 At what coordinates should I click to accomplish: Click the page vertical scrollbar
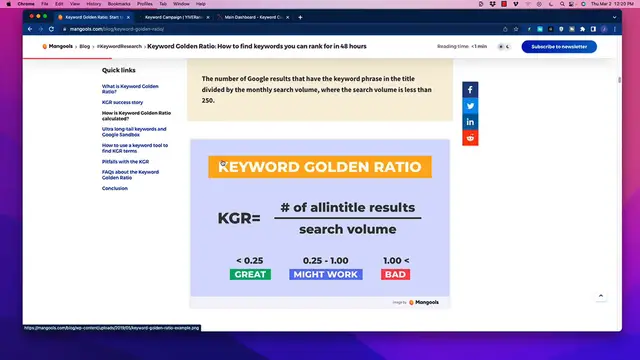click(619, 80)
